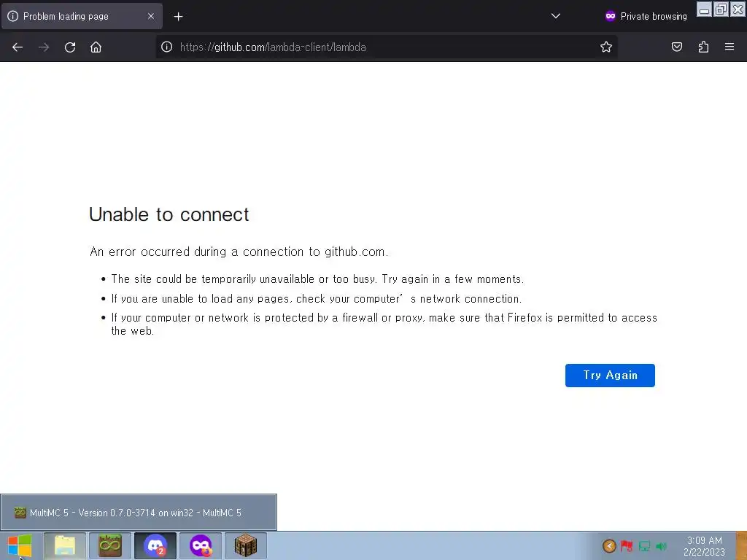This screenshot has height=560, width=747.
Task: Bookmark this page with the star
Action: pyautogui.click(x=606, y=47)
